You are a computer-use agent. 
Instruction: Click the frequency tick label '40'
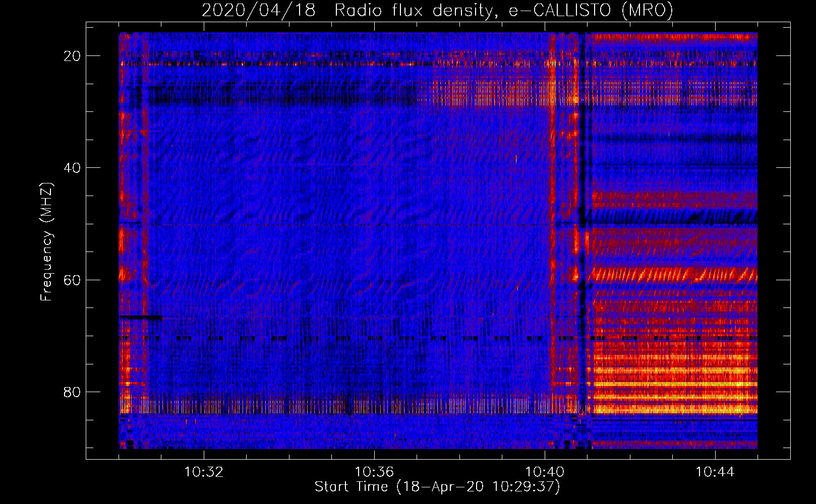point(72,168)
